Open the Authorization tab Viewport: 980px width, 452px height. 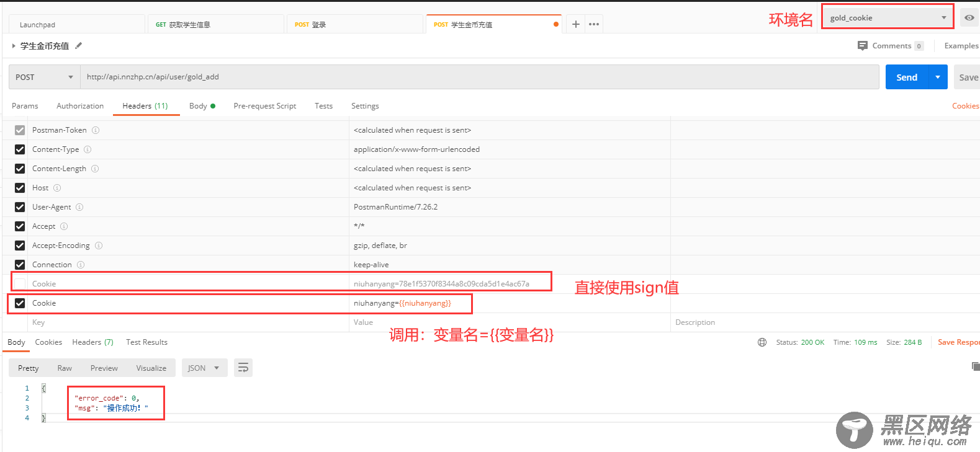pyautogui.click(x=80, y=106)
